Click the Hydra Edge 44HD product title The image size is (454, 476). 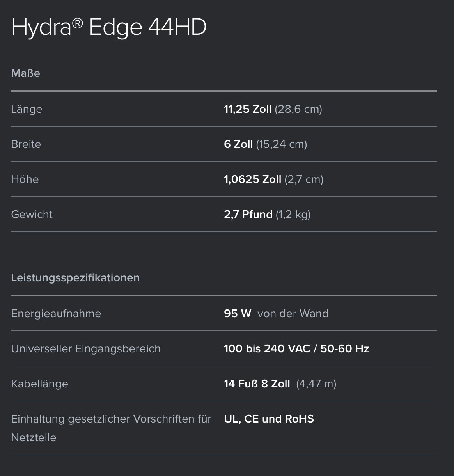click(x=109, y=27)
